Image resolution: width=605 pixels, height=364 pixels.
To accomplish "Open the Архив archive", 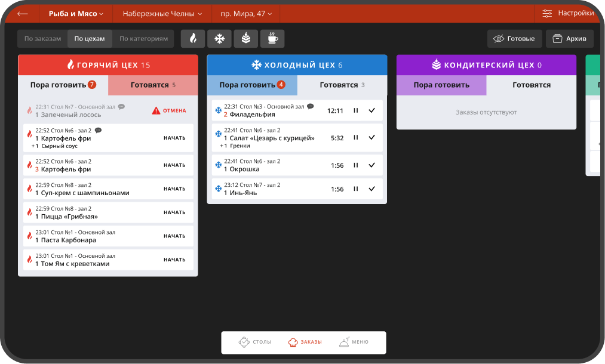I will [570, 39].
